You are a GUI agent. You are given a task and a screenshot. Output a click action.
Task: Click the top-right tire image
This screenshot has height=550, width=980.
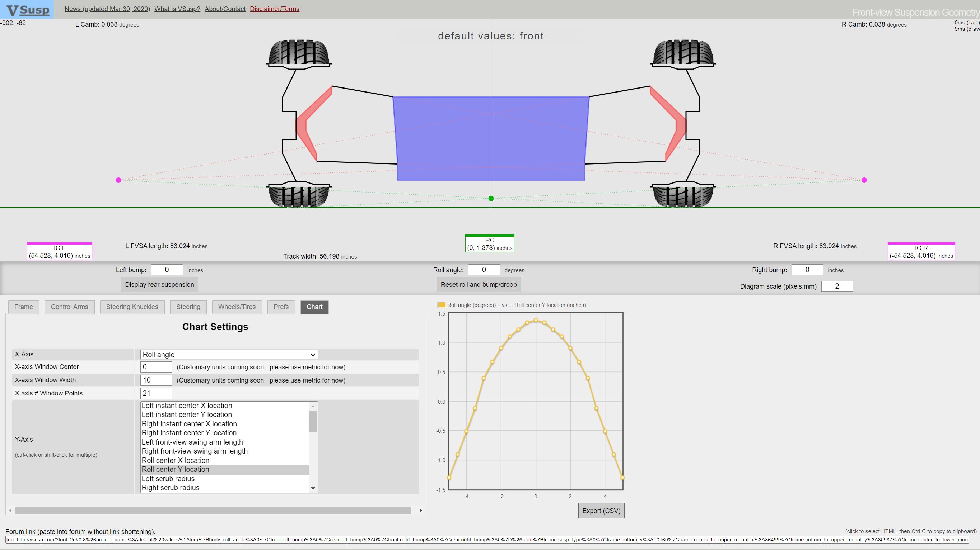pyautogui.click(x=683, y=52)
